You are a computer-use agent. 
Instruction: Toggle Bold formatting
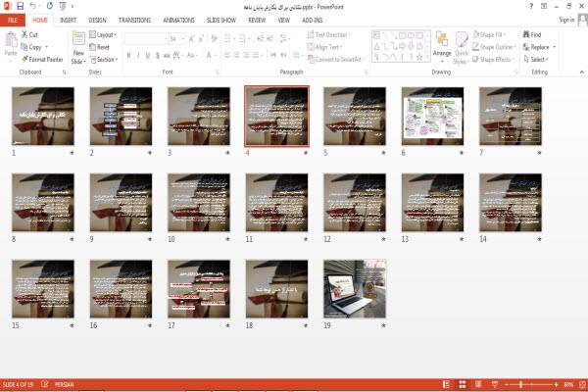tap(128, 56)
